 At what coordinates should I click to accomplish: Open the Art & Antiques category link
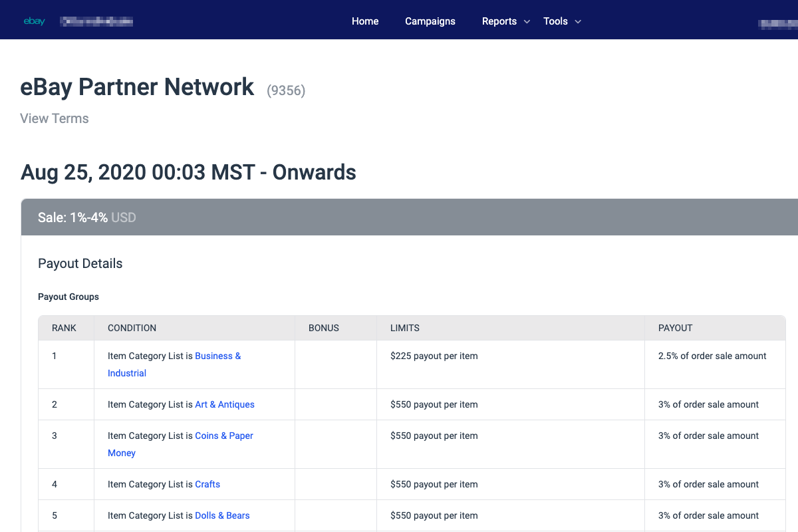[x=225, y=404]
